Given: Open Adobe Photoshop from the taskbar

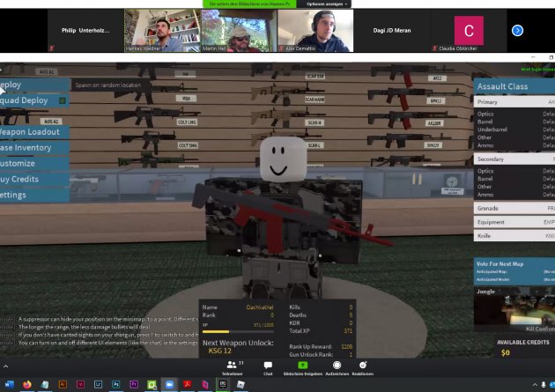Looking at the screenshot, I should pos(116,385).
